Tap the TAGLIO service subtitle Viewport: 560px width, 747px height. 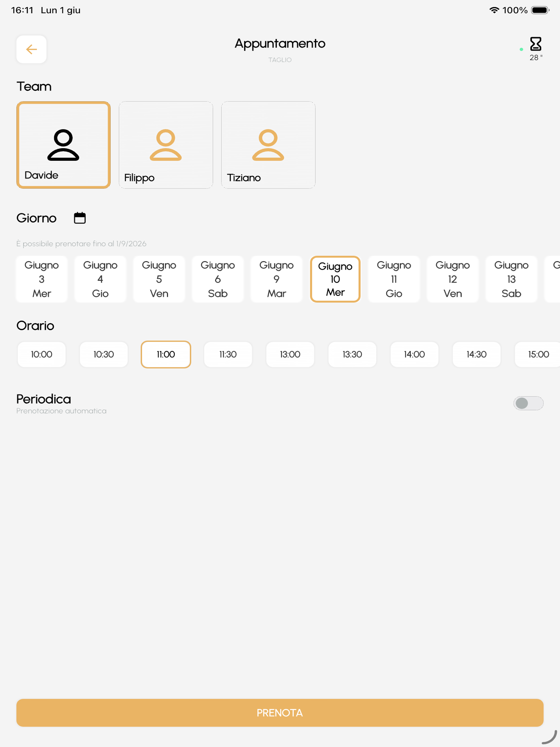(280, 60)
